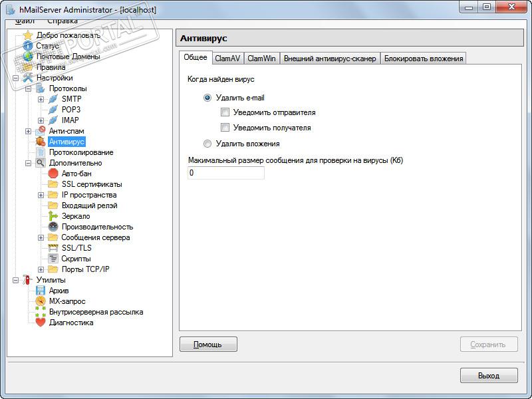Screen dimensions: 532x399
Task: Select the Зеркало tree item label
Action: coord(76,216)
